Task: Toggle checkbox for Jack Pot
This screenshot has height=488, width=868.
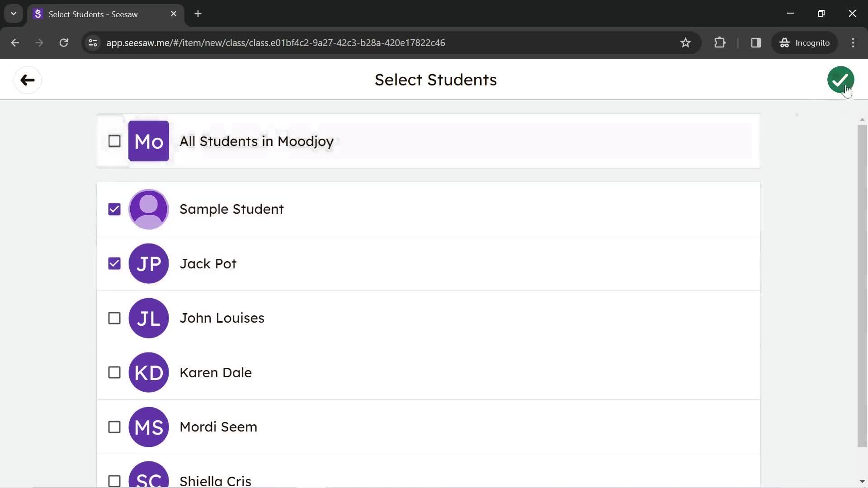Action: [113, 263]
